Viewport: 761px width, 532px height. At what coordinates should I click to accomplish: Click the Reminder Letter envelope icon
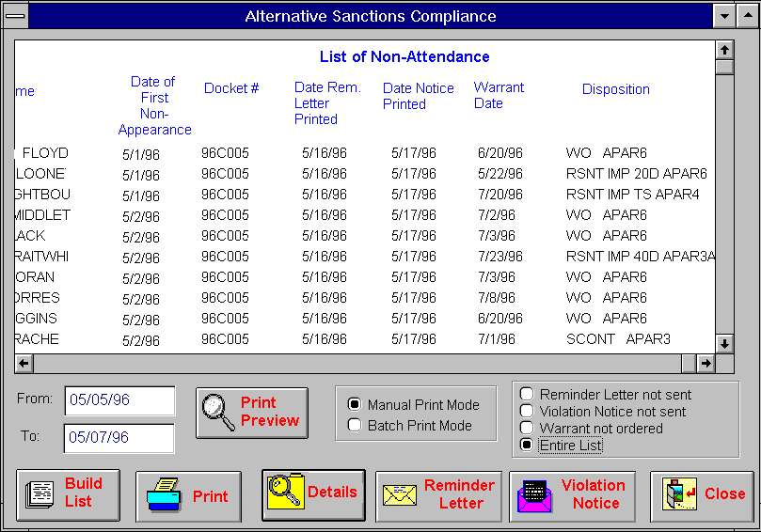[x=400, y=495]
